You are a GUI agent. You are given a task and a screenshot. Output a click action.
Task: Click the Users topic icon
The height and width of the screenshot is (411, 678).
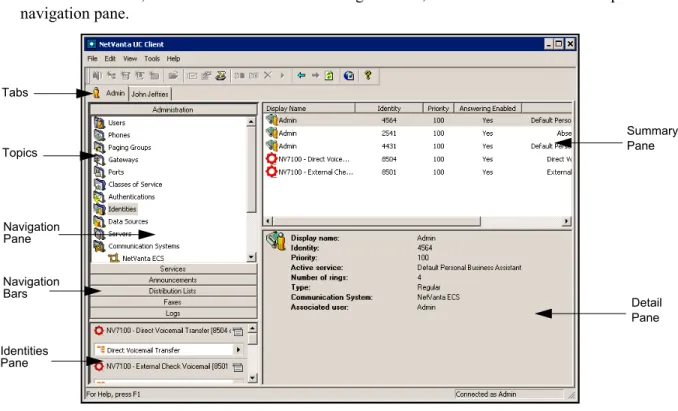click(x=99, y=123)
